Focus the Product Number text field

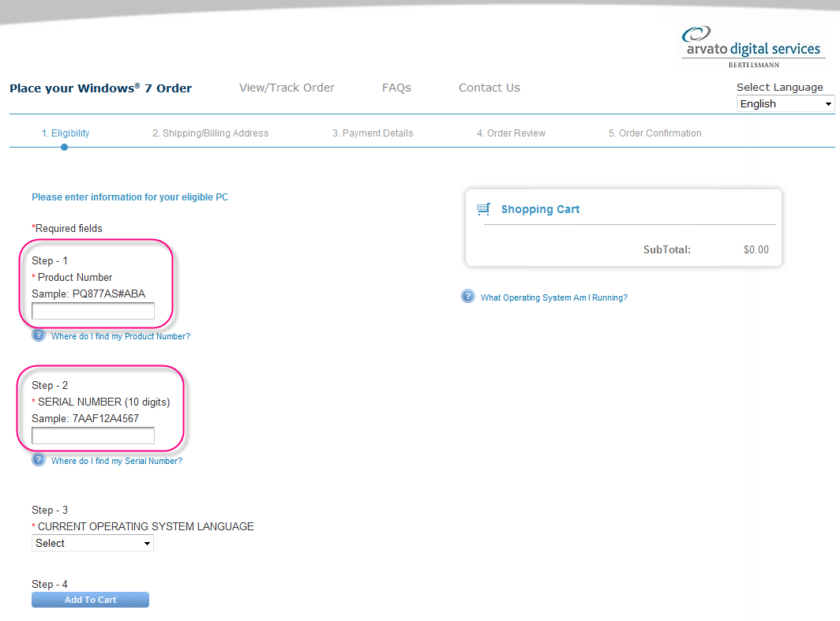pos(93,312)
